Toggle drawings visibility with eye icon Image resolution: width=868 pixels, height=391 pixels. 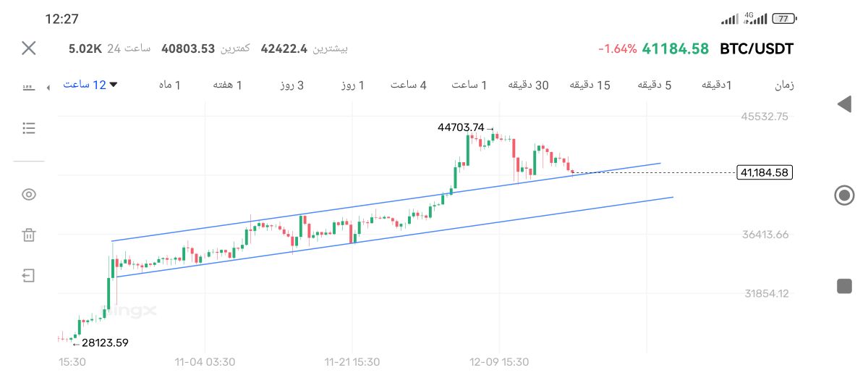click(29, 194)
